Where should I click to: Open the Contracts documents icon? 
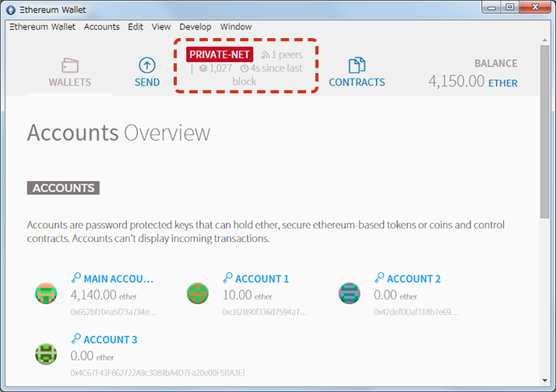(357, 65)
